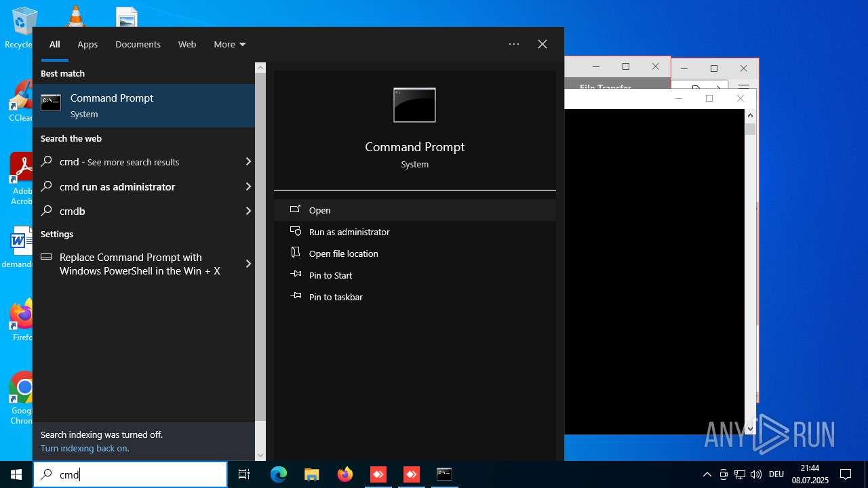The image size is (868, 488).
Task: Click the console window scrollbar up arrow
Action: (750, 115)
